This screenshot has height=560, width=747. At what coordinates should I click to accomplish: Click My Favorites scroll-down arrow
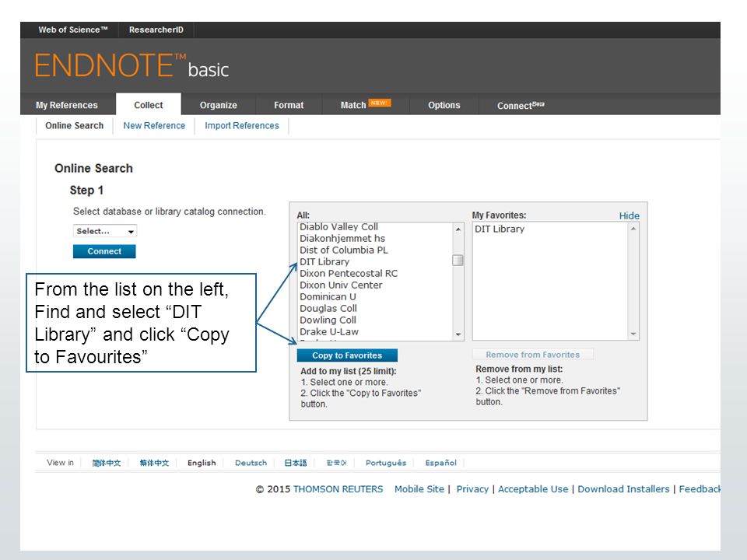[633, 334]
